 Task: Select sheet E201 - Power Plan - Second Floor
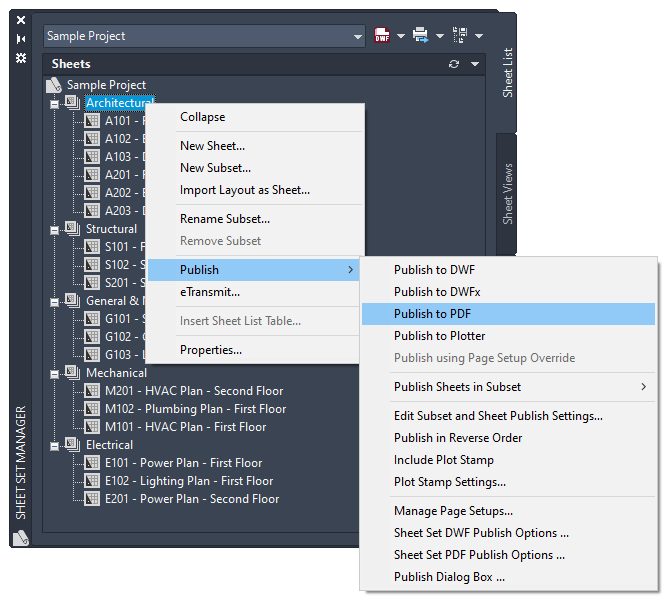[x=192, y=499]
